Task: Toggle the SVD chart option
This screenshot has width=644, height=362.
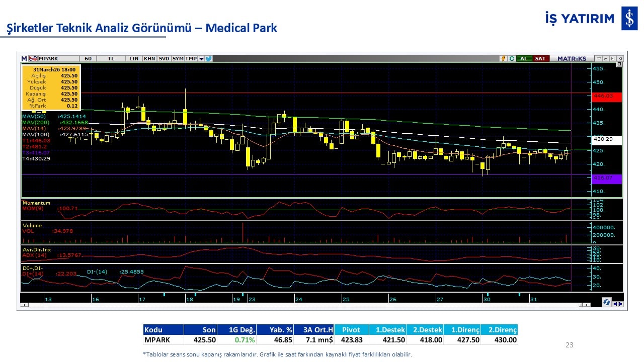Action: pos(164,59)
